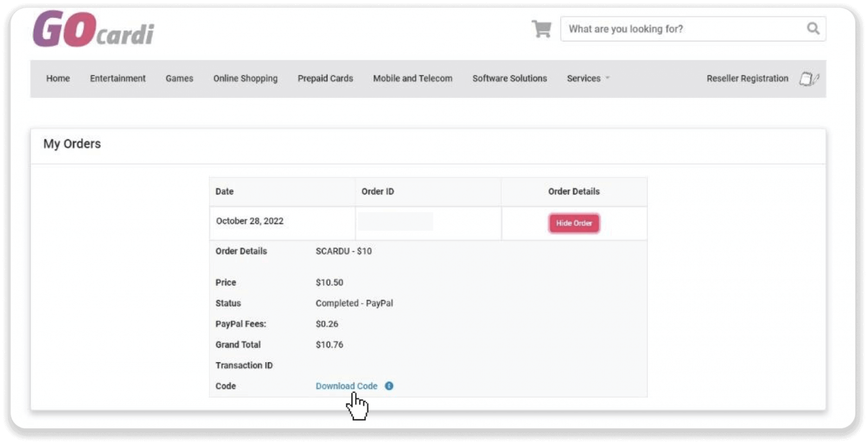Image resolution: width=868 pixels, height=444 pixels.
Task: Click the GOcardi logo
Action: [93, 29]
